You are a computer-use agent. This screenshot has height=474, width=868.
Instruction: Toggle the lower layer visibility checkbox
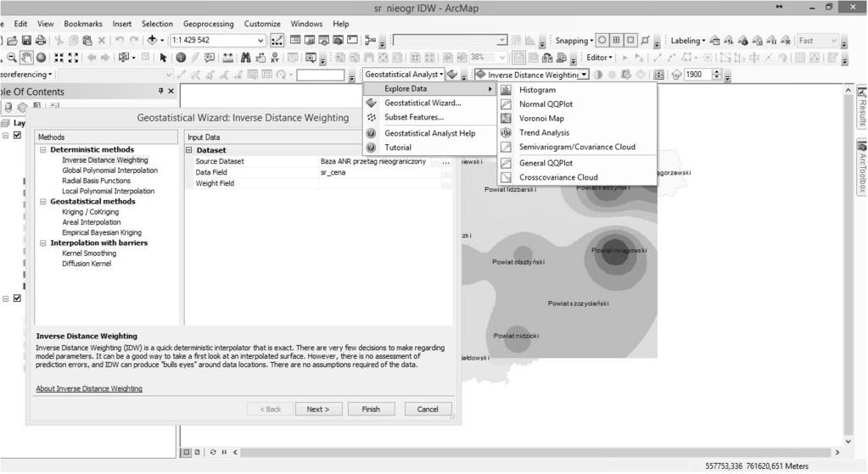17,298
